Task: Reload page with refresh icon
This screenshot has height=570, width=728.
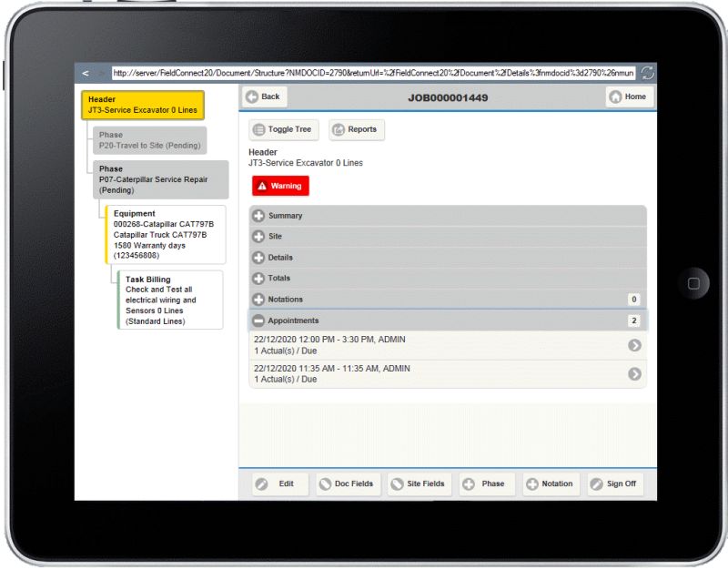Action: [x=647, y=73]
